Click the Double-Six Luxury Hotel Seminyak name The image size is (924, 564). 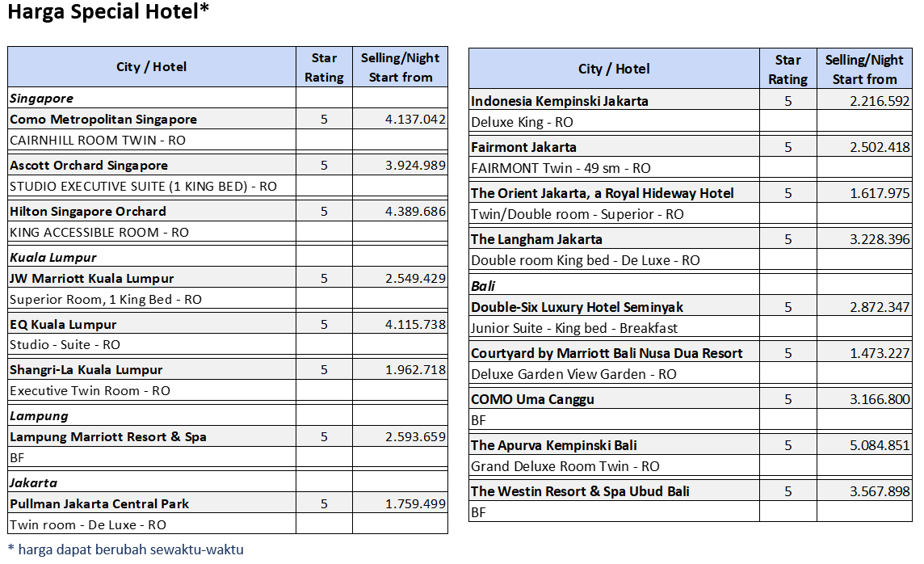pos(577,307)
